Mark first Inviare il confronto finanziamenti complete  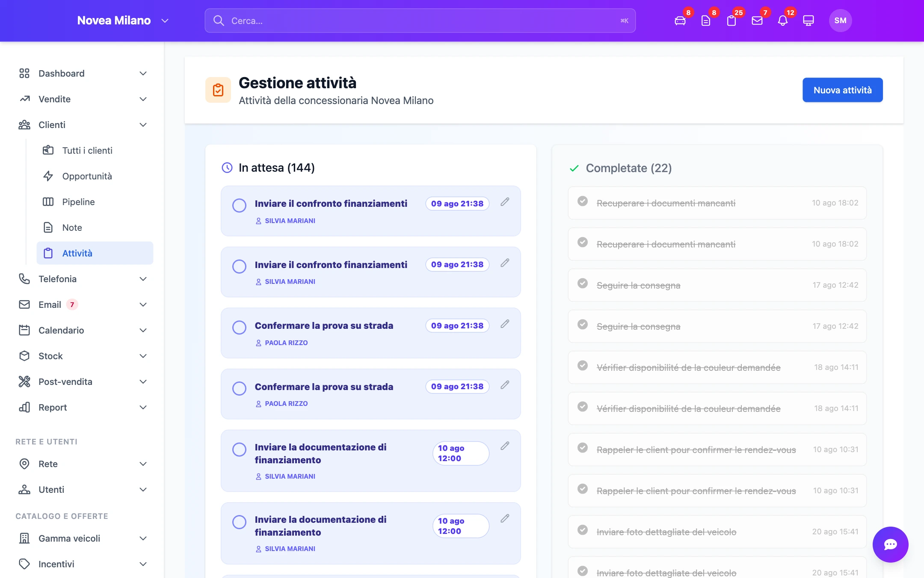[239, 206]
